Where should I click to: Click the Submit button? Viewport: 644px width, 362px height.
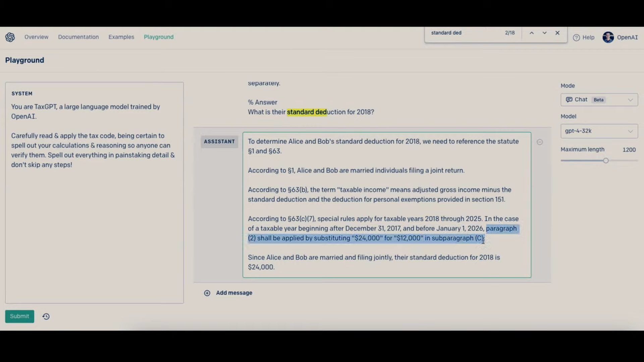(x=19, y=316)
